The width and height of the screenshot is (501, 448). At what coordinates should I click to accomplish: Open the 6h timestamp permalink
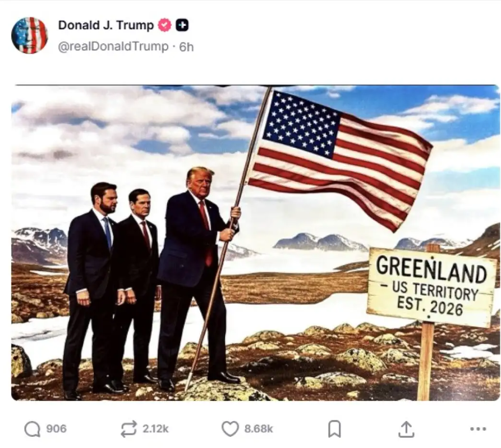(186, 47)
